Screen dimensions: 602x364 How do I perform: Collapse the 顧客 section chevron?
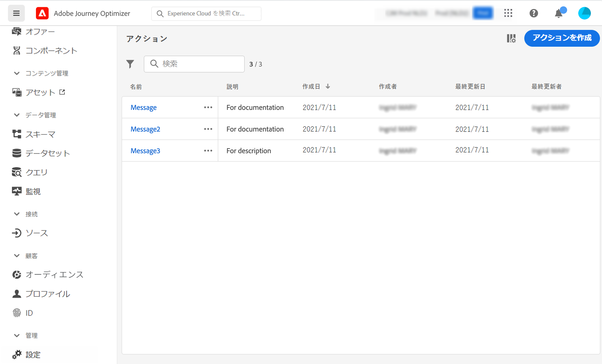coord(17,256)
